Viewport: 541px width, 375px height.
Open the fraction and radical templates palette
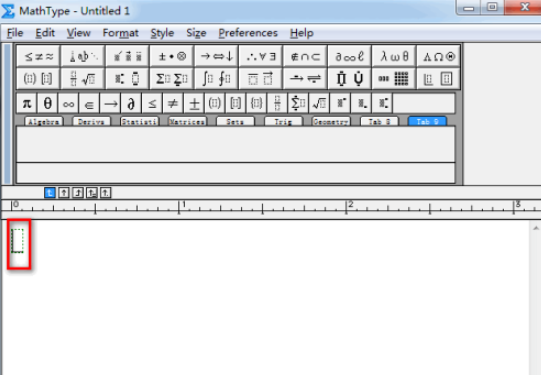pyautogui.click(x=83, y=79)
